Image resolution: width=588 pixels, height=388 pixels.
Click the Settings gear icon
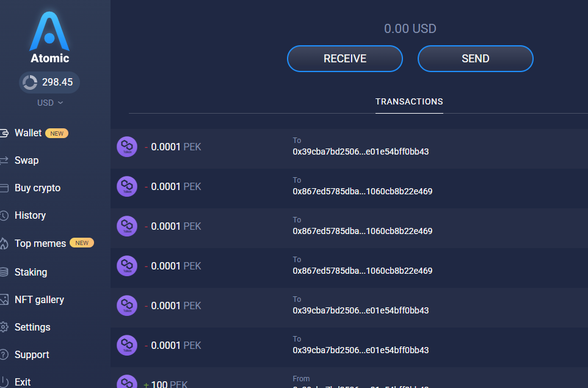(4, 327)
